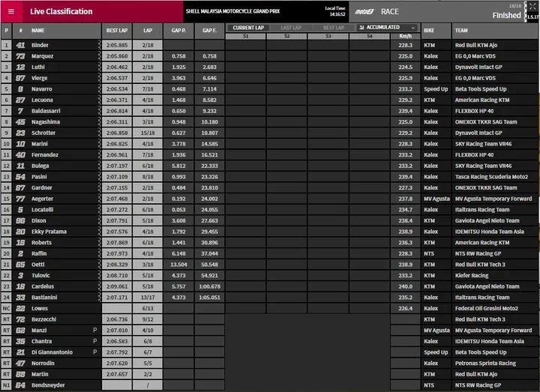Select rider Locatelli in the list
Viewport: 540px width, 392px height.
coord(42,210)
